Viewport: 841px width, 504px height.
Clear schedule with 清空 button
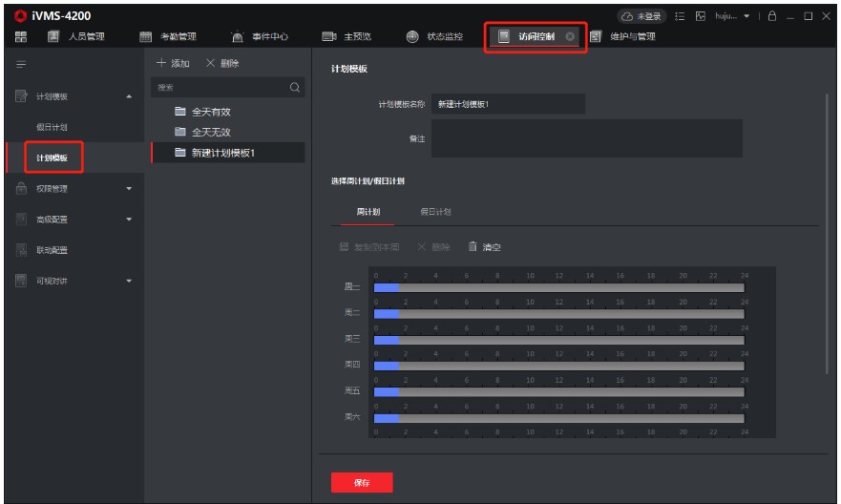point(484,246)
